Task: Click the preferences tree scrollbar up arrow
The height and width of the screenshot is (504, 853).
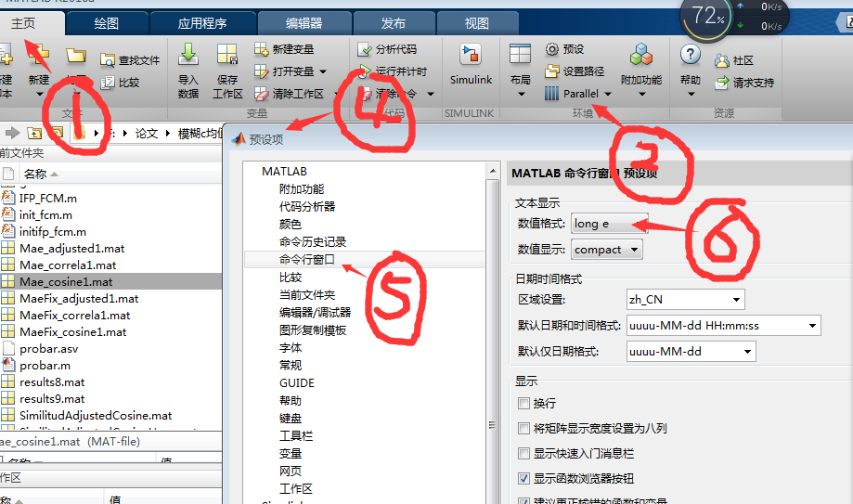Action: 492,171
